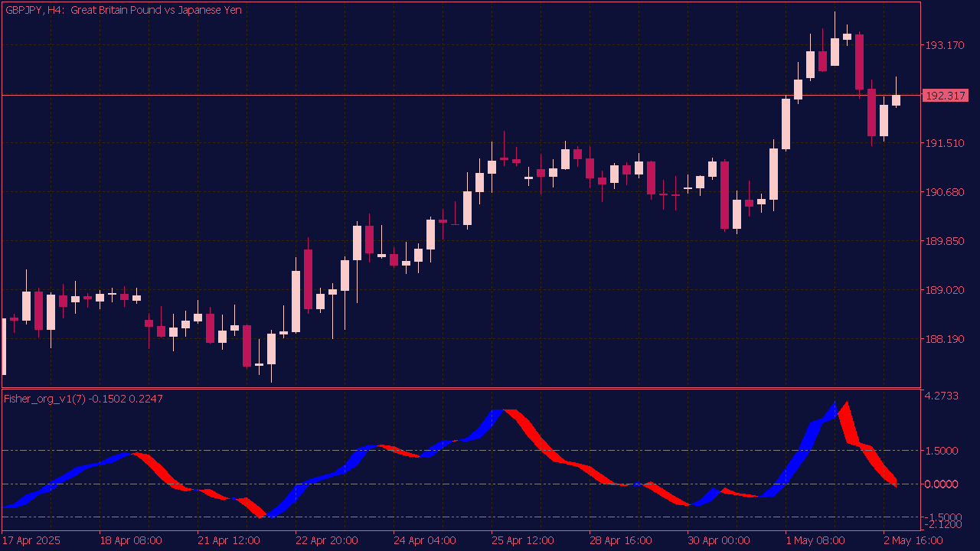
Task: Click the 30 Apr 00:00 time label
Action: click(x=719, y=540)
